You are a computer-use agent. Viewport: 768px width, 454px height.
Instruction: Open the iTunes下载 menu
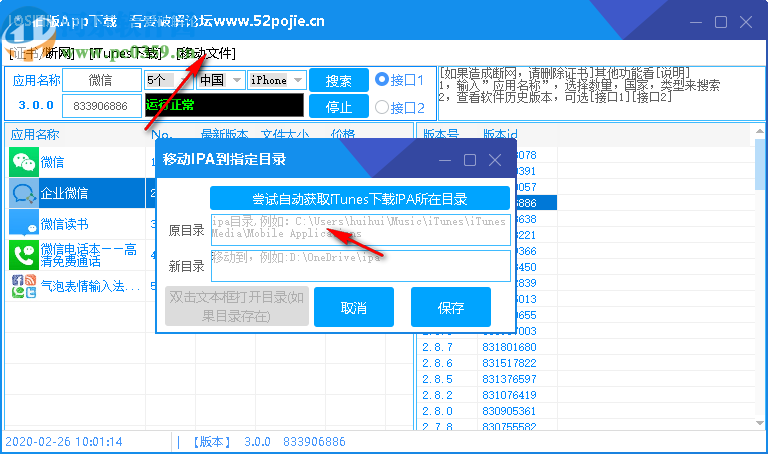125,53
